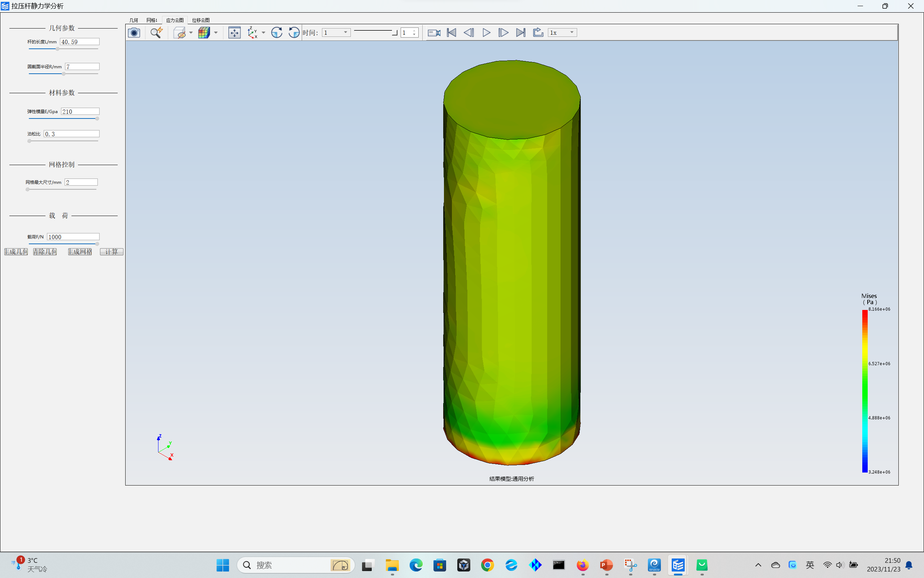Click the XYZ axis orientation icon
The height and width of the screenshot is (578, 924).
252,33
